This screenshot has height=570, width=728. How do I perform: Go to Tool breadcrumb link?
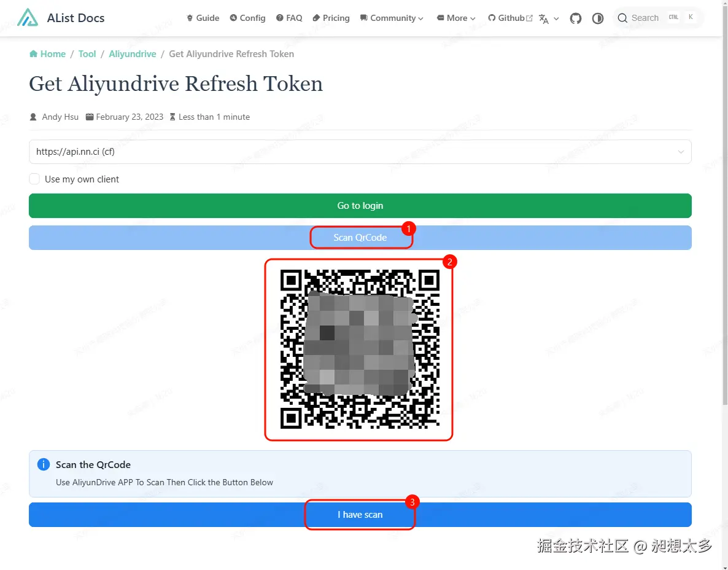click(x=87, y=54)
